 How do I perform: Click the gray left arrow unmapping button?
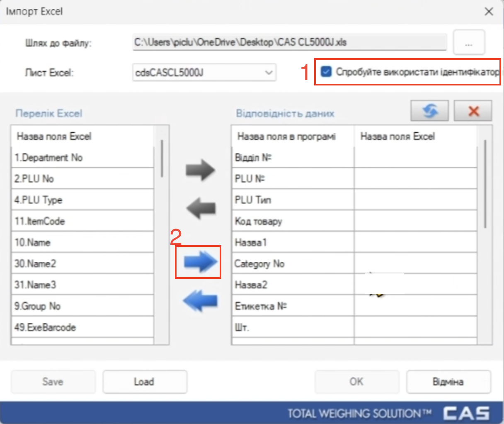click(200, 208)
